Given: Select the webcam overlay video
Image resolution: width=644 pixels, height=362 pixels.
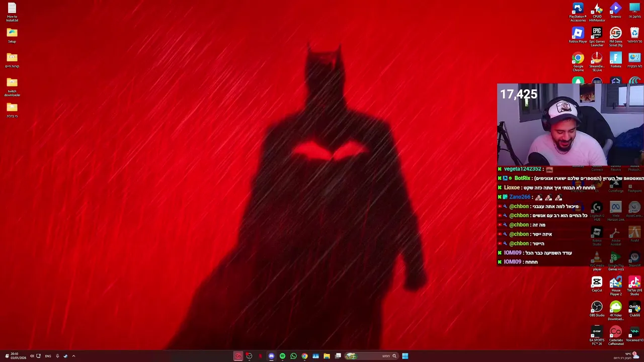Looking at the screenshot, I should tap(570, 125).
